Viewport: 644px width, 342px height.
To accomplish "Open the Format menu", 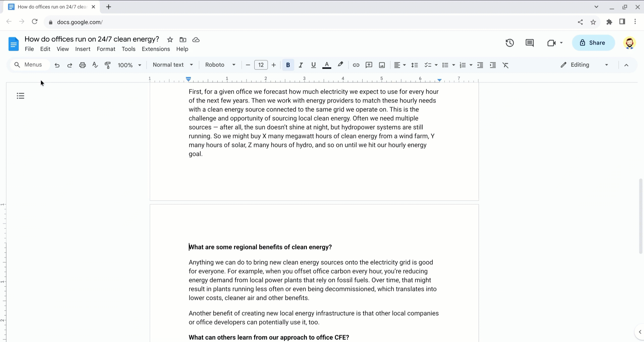I will pyautogui.click(x=106, y=49).
